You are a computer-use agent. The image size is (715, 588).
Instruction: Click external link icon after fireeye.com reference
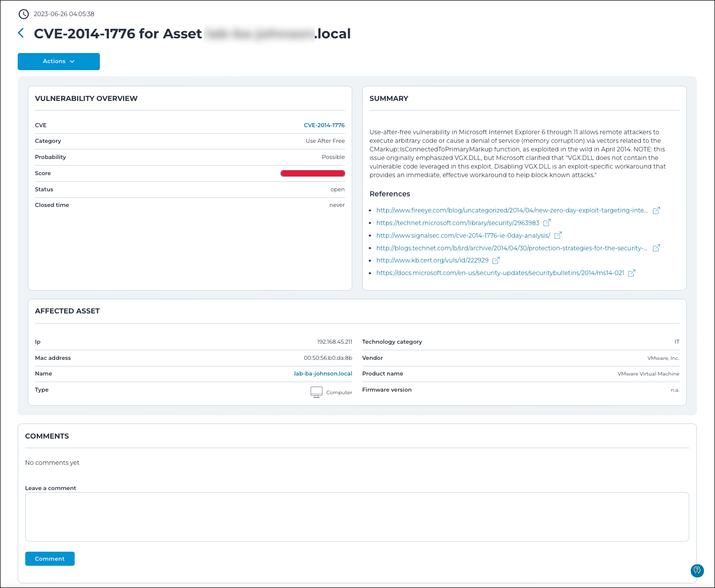click(656, 210)
